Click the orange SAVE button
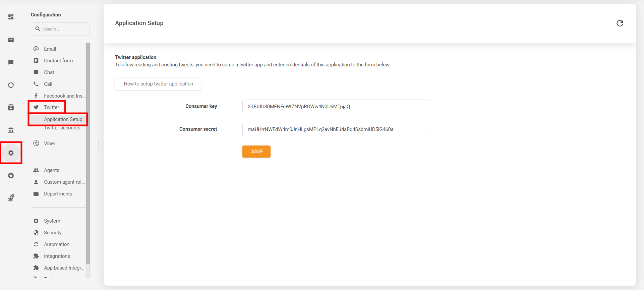The width and height of the screenshot is (644, 290). [256, 152]
